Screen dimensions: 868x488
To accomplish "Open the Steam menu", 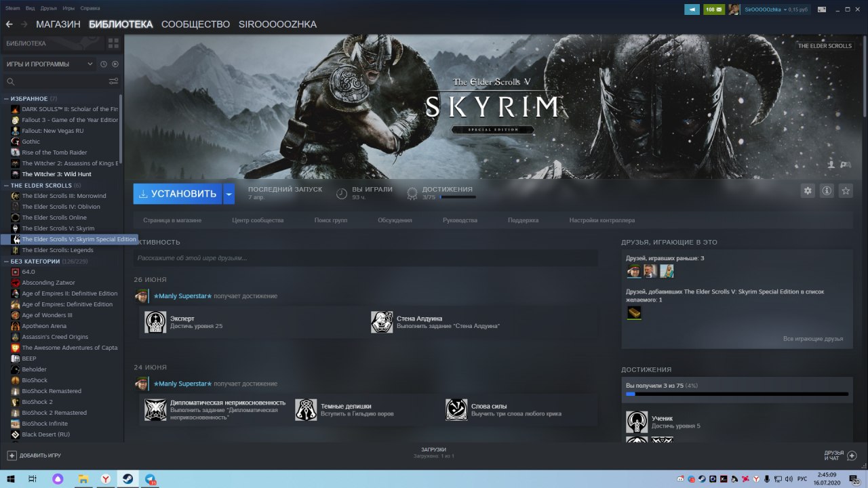I will pos(13,9).
